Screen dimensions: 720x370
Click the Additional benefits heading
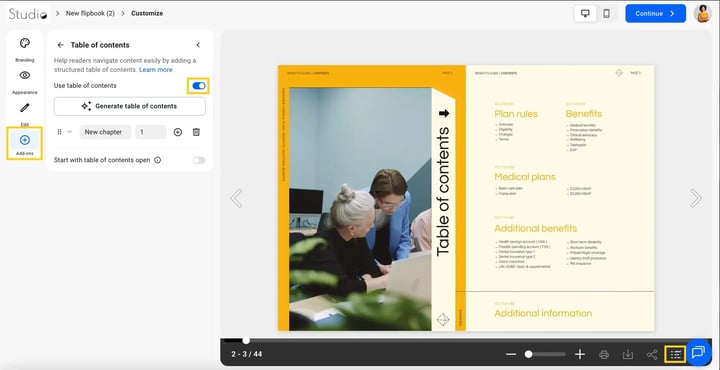point(535,229)
